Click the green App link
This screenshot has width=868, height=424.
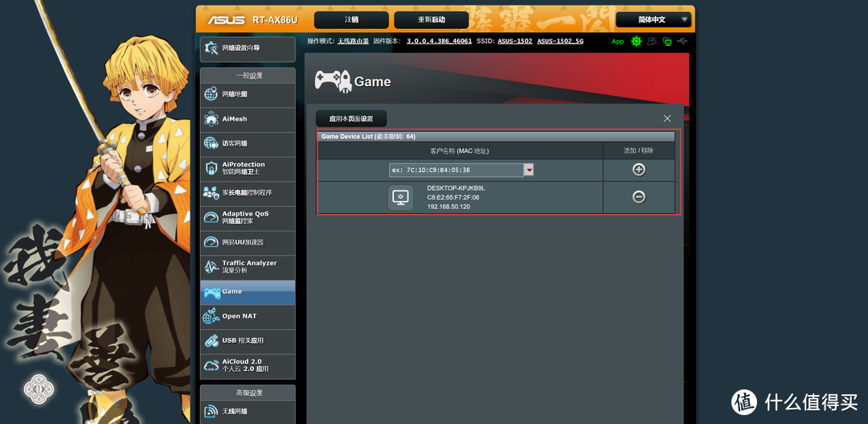tap(618, 42)
